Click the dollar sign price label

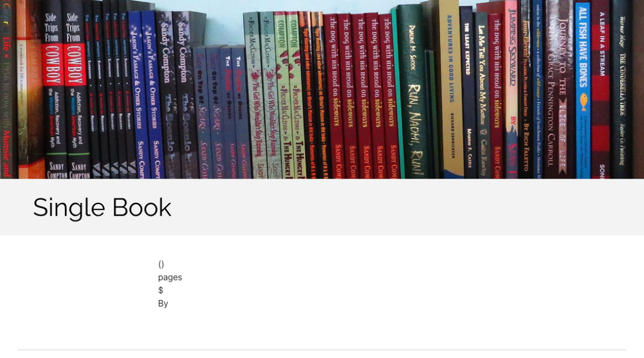pos(160,290)
